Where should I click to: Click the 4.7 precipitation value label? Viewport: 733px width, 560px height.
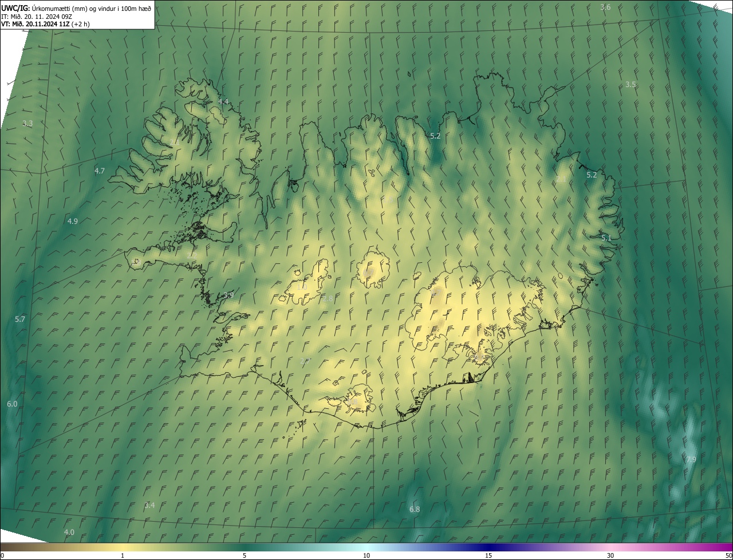100,171
